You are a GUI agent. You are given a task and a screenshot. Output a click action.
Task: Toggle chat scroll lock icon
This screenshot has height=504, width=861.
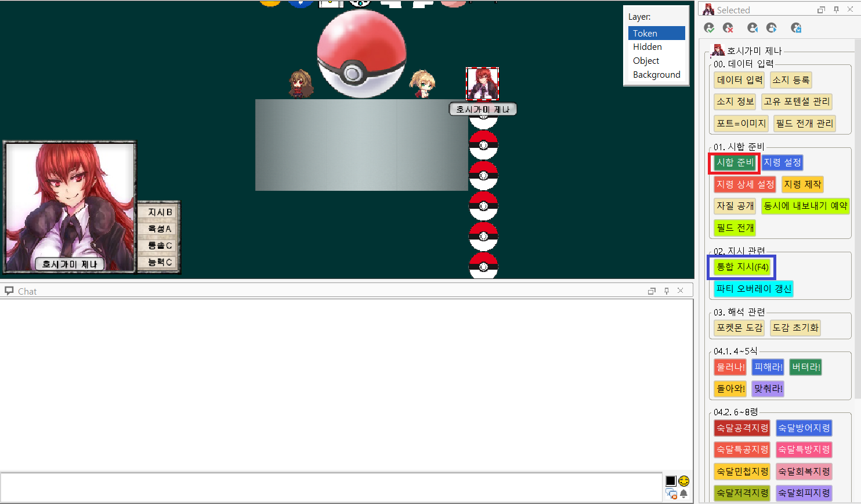click(x=671, y=494)
